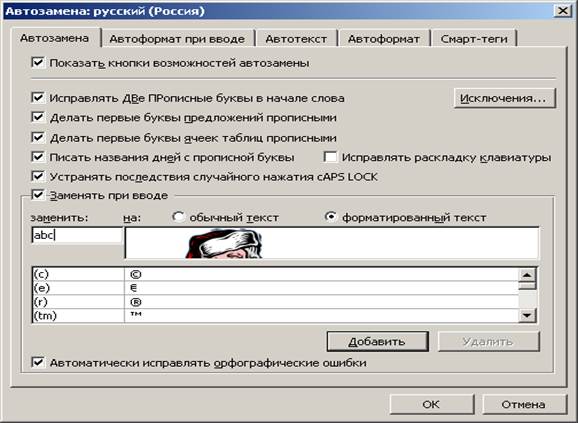
Task: Toggle Писать названия дней с прописной буквы
Action: click(x=38, y=157)
